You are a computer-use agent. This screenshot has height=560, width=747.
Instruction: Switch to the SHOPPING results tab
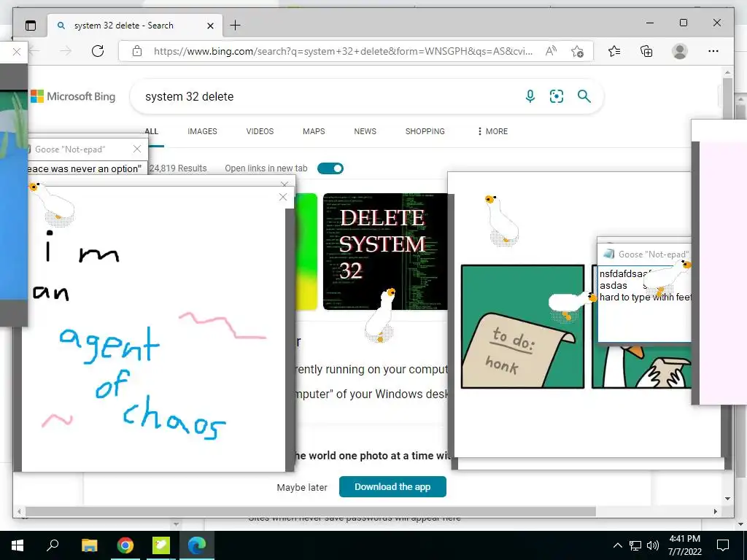[x=425, y=131]
